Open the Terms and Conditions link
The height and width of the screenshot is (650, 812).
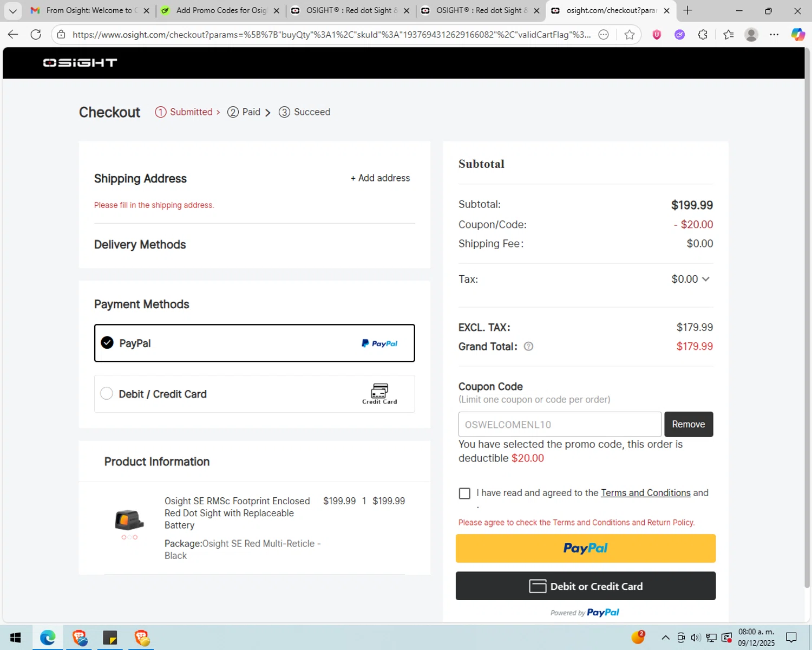click(645, 493)
